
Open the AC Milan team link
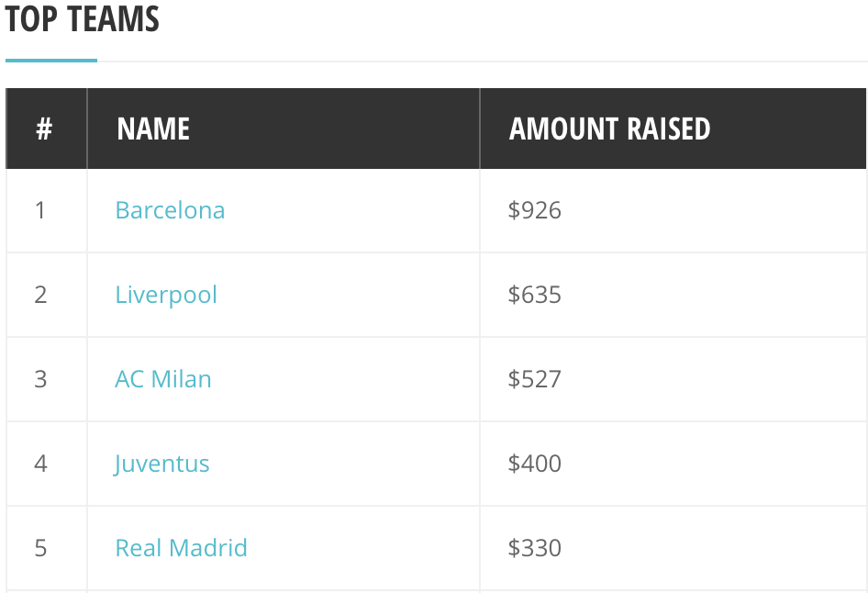click(x=162, y=379)
